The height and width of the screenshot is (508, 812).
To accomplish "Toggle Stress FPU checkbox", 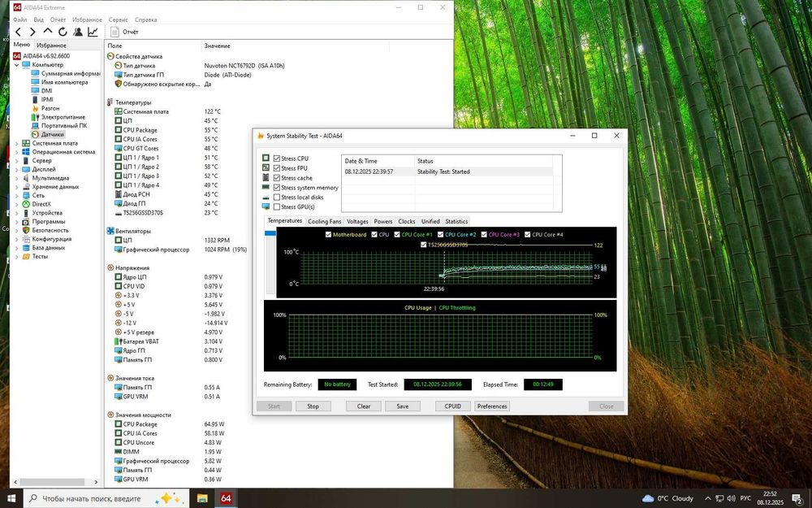I will 277,168.
